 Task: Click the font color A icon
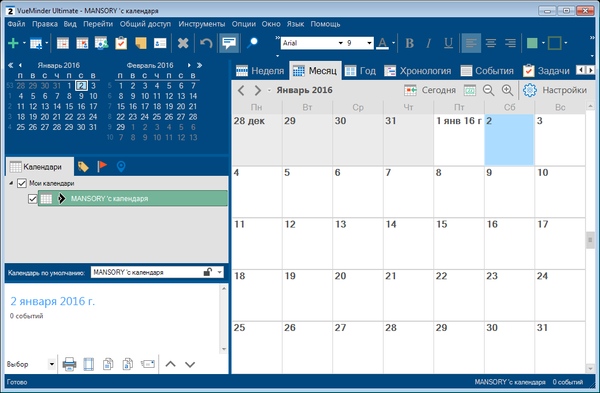382,43
